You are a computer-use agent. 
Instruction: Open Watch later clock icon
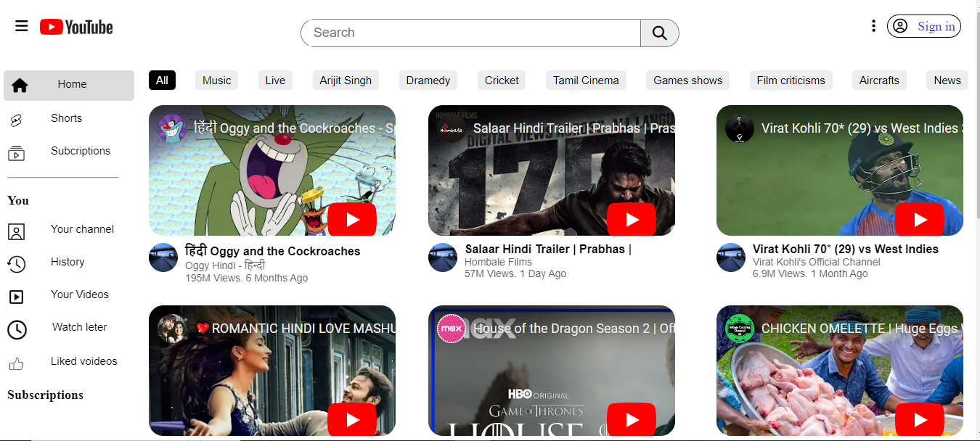click(17, 329)
